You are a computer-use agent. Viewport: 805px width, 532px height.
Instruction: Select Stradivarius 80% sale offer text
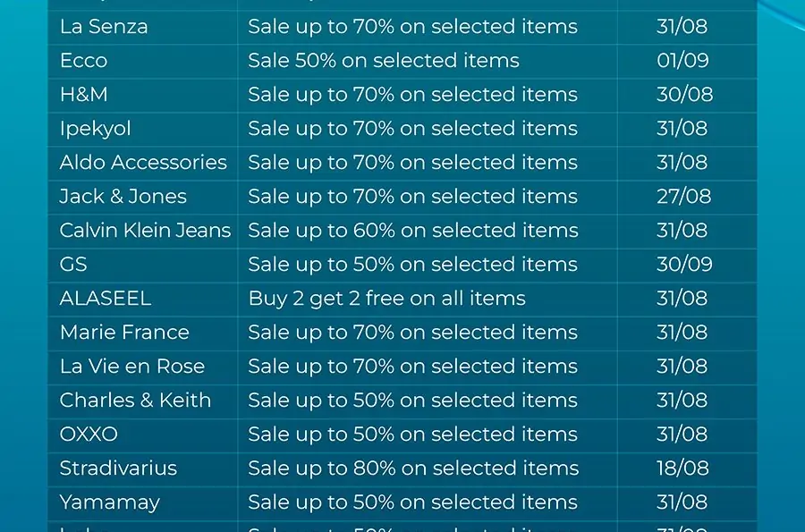click(414, 469)
